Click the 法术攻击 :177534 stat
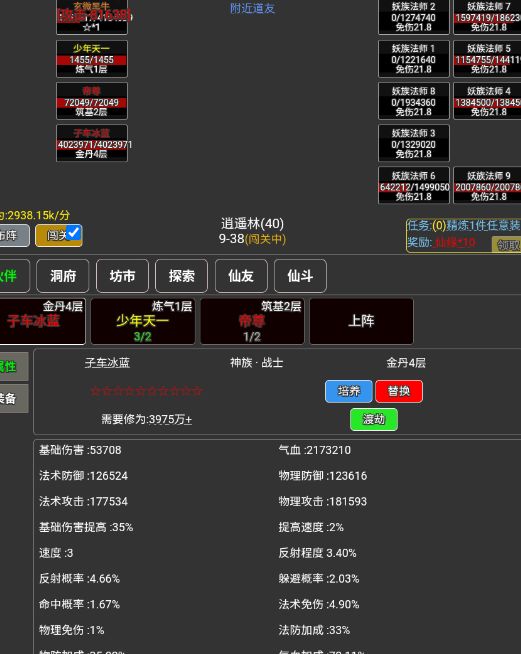The width and height of the screenshot is (521, 654). pyautogui.click(x=83, y=501)
